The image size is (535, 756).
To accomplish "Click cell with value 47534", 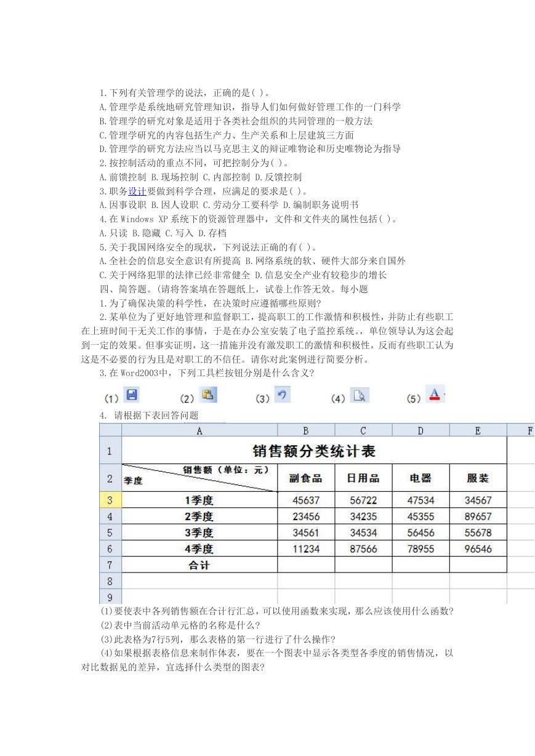I will pyautogui.click(x=420, y=501).
